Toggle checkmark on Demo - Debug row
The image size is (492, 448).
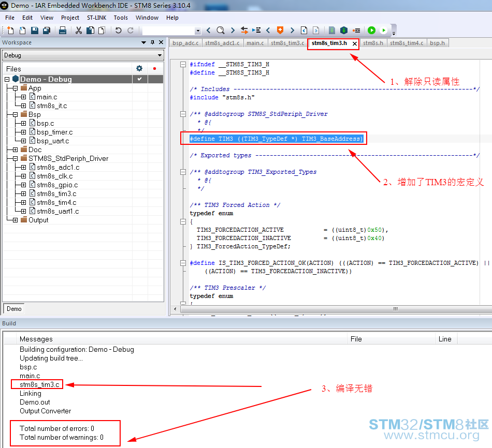click(x=140, y=79)
